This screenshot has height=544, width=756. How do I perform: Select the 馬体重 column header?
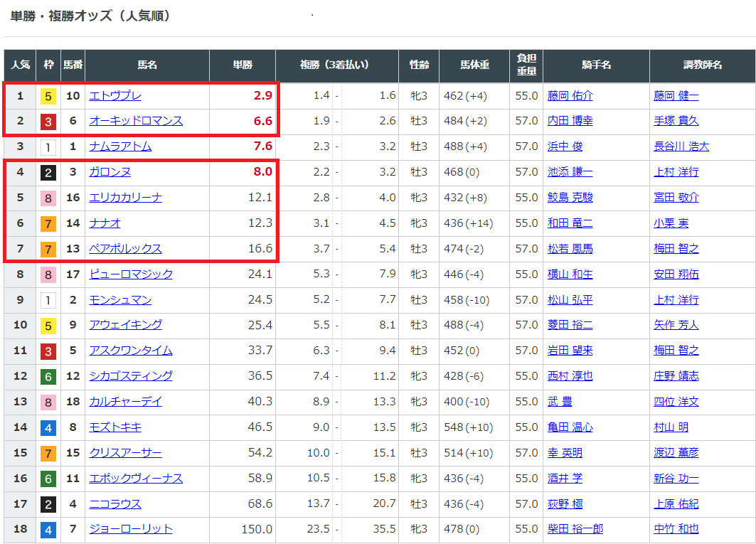pos(474,65)
